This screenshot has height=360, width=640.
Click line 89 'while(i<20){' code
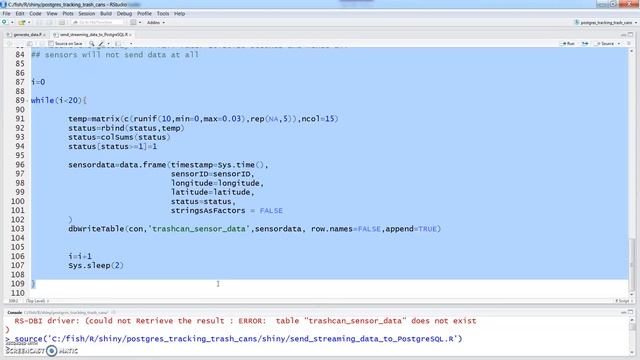(x=59, y=100)
